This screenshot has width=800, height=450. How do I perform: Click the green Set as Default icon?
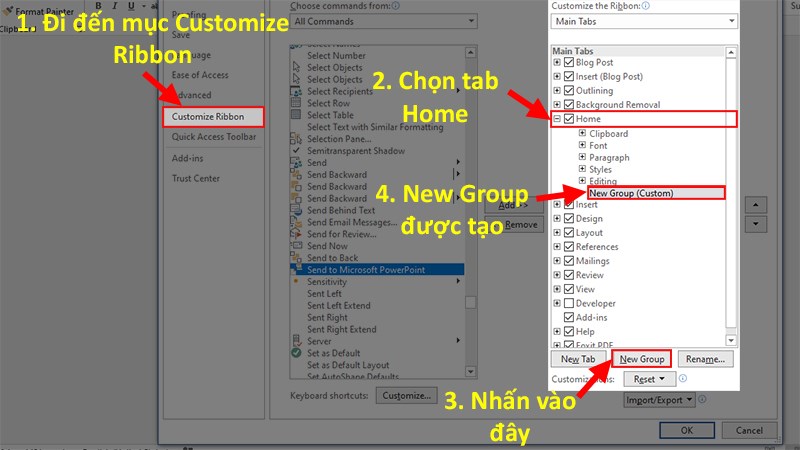click(296, 353)
